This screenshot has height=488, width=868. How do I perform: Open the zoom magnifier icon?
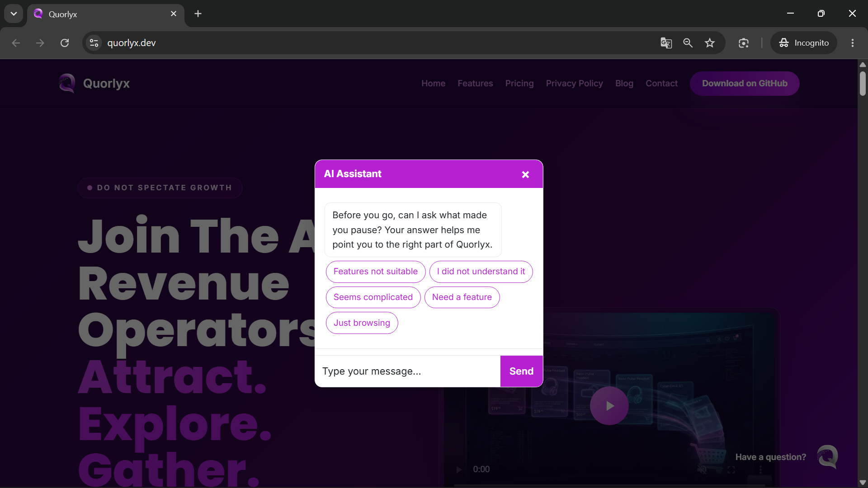click(x=688, y=43)
